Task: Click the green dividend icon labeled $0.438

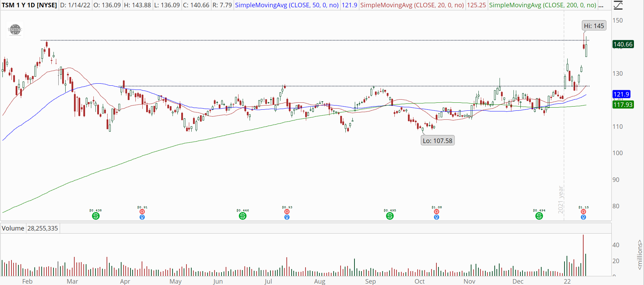Action: tap(96, 216)
